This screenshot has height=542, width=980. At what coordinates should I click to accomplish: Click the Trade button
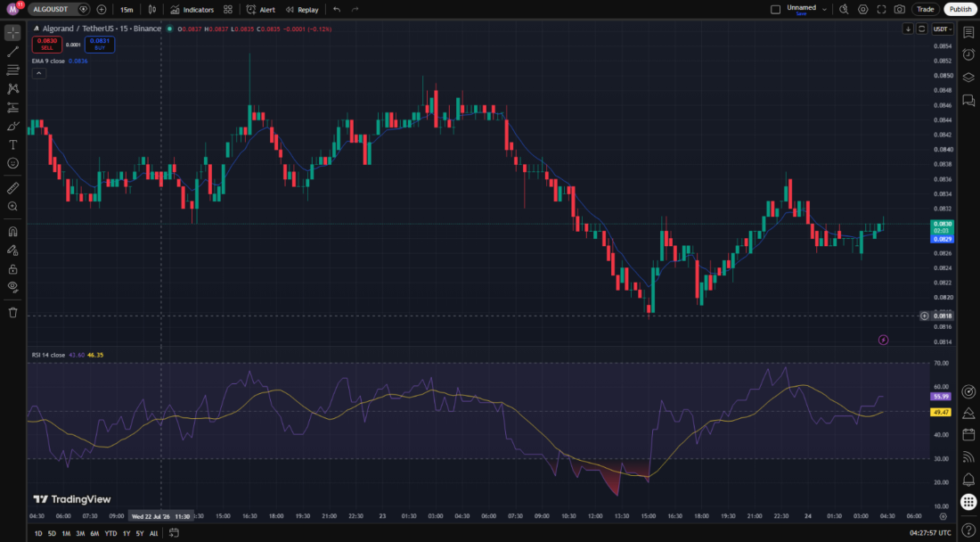point(926,10)
